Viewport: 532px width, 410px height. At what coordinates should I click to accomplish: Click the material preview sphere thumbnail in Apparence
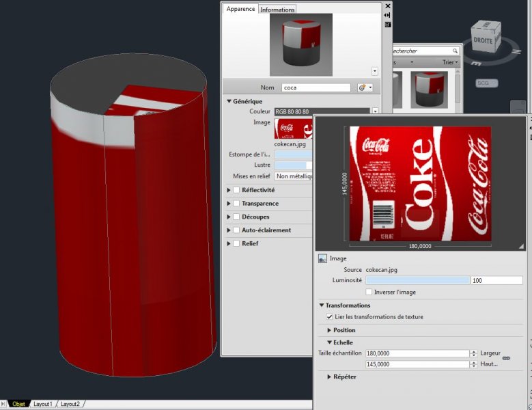pos(301,45)
